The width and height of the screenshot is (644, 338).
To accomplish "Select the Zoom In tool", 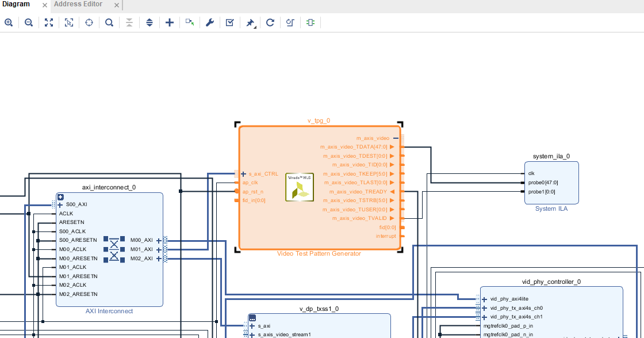I will pos(9,22).
